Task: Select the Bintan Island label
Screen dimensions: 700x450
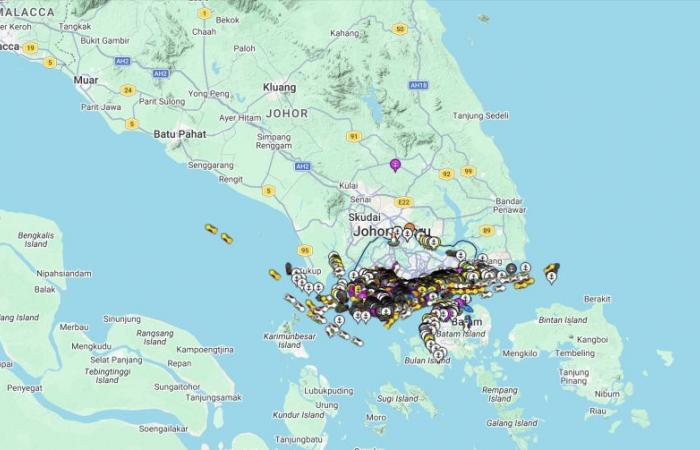Action: point(562,320)
